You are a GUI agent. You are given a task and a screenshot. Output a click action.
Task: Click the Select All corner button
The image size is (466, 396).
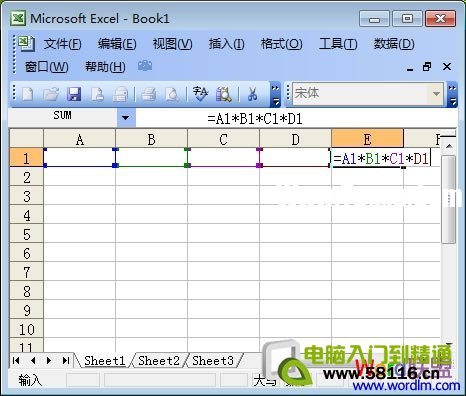tap(26, 138)
